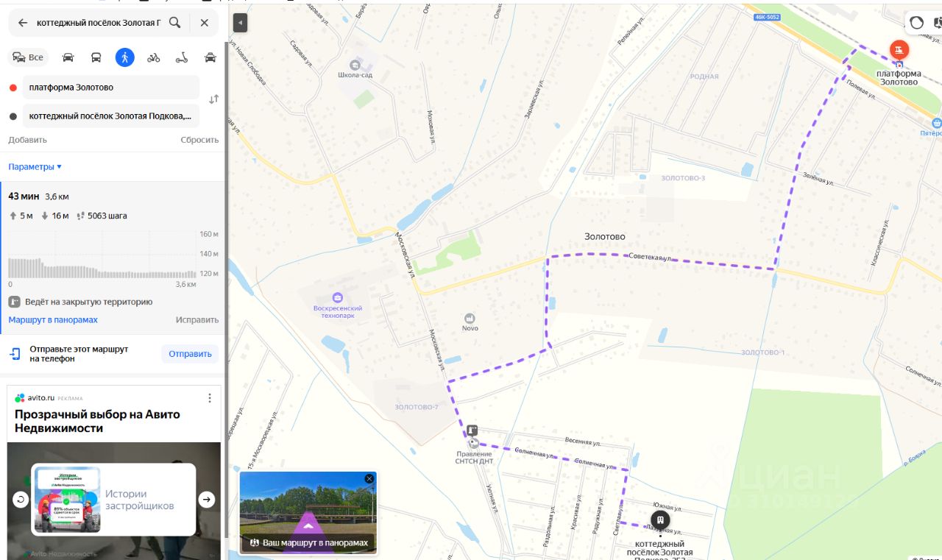Screen dimensions: 942x560
Task: Click the 'Правление СНТСН ДНТ' map marker
Action: pyautogui.click(x=474, y=444)
